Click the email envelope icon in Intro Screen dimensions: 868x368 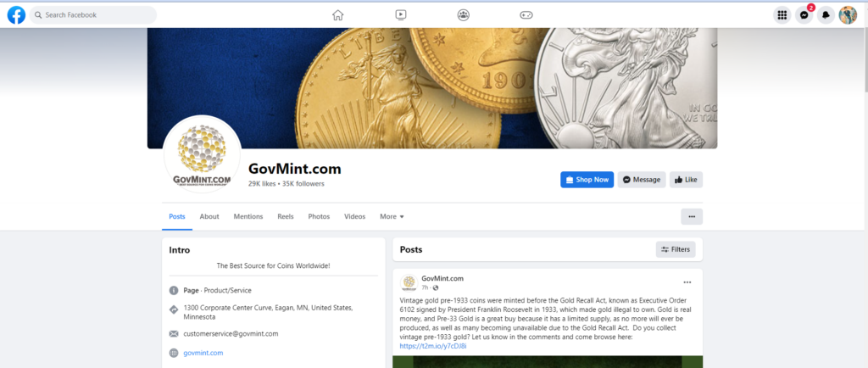click(174, 334)
